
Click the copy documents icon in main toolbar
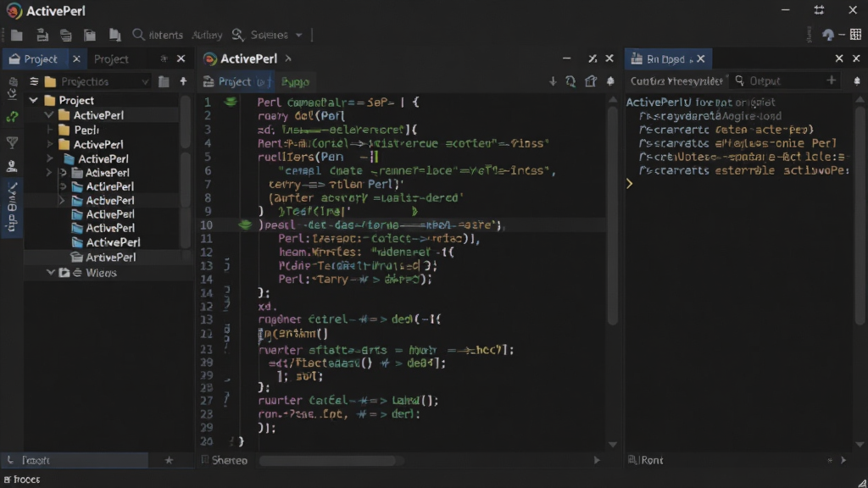pyautogui.click(x=114, y=36)
